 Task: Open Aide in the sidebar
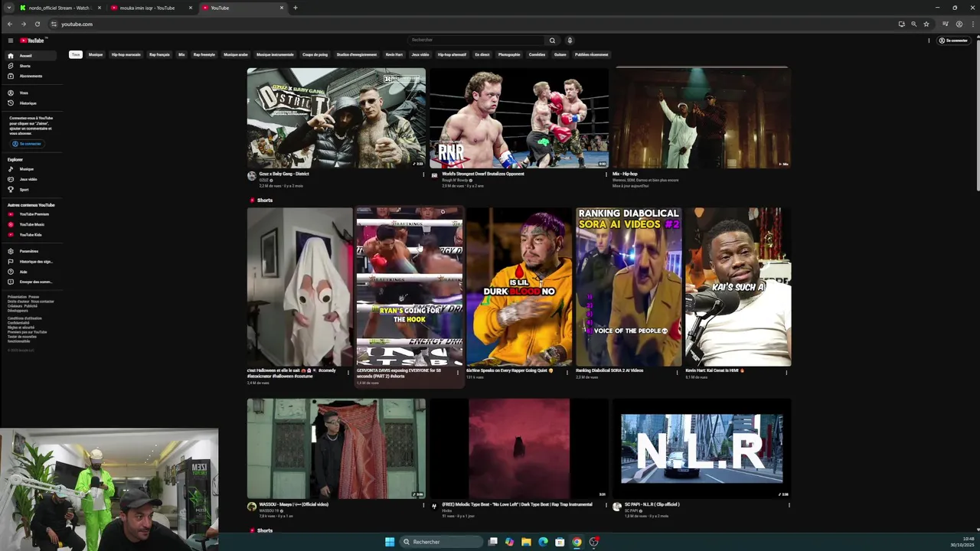pos(31,272)
